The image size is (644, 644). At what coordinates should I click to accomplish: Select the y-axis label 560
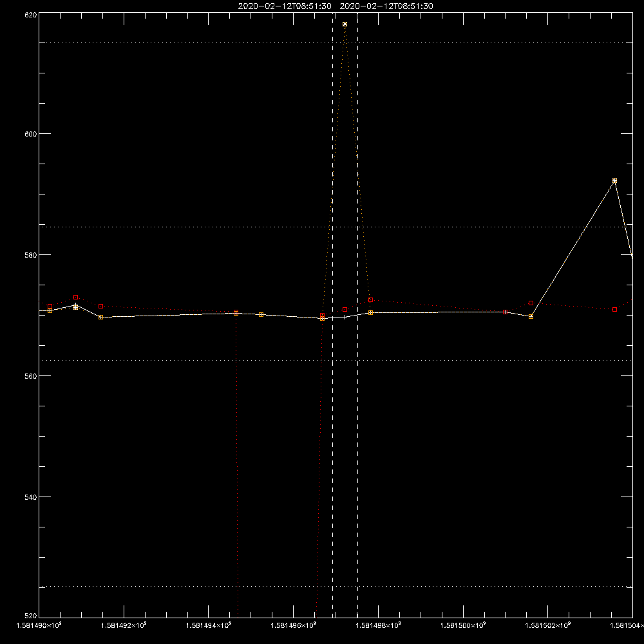31,376
